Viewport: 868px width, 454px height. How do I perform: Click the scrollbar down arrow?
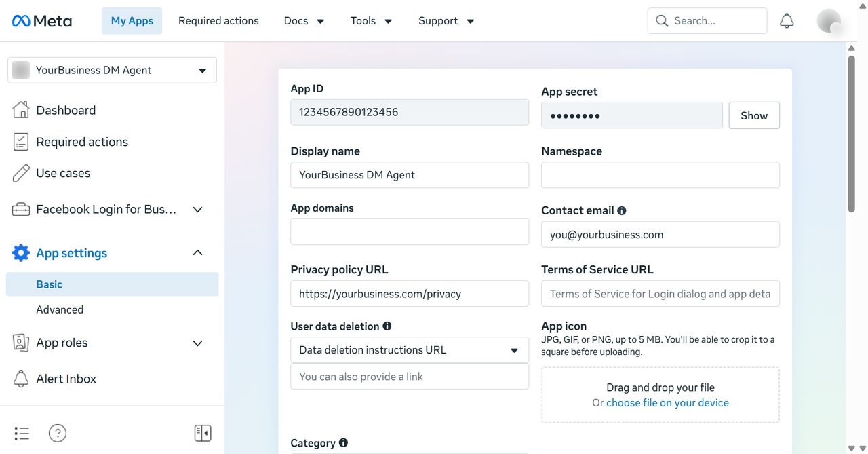[852, 448]
